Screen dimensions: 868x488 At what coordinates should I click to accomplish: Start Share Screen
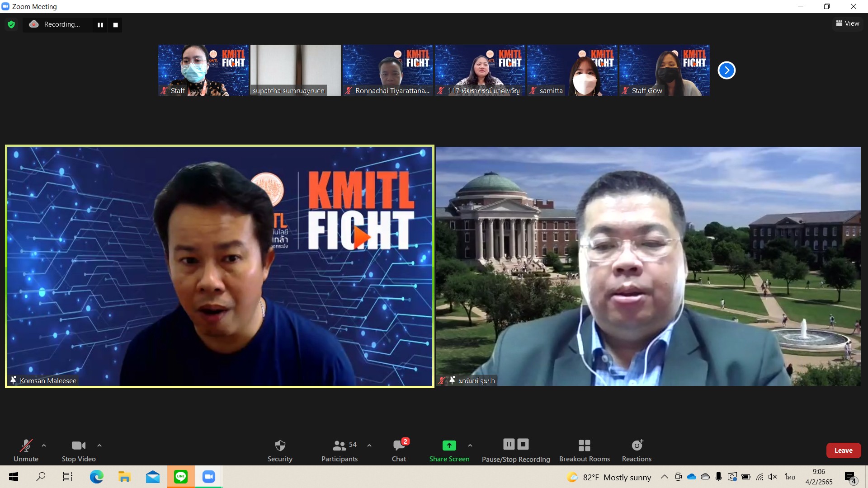point(449,450)
